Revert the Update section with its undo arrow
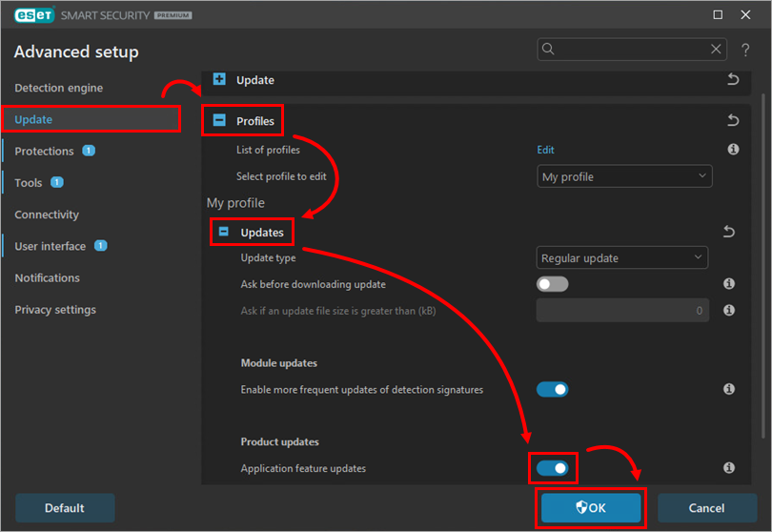Viewport: 772px width, 532px height. point(733,79)
